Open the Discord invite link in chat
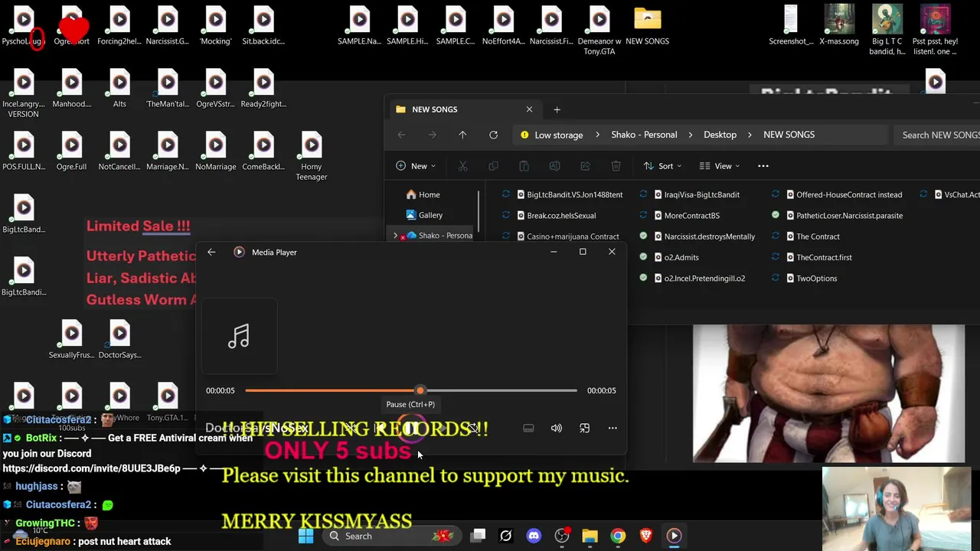The height and width of the screenshot is (551, 980). click(91, 468)
